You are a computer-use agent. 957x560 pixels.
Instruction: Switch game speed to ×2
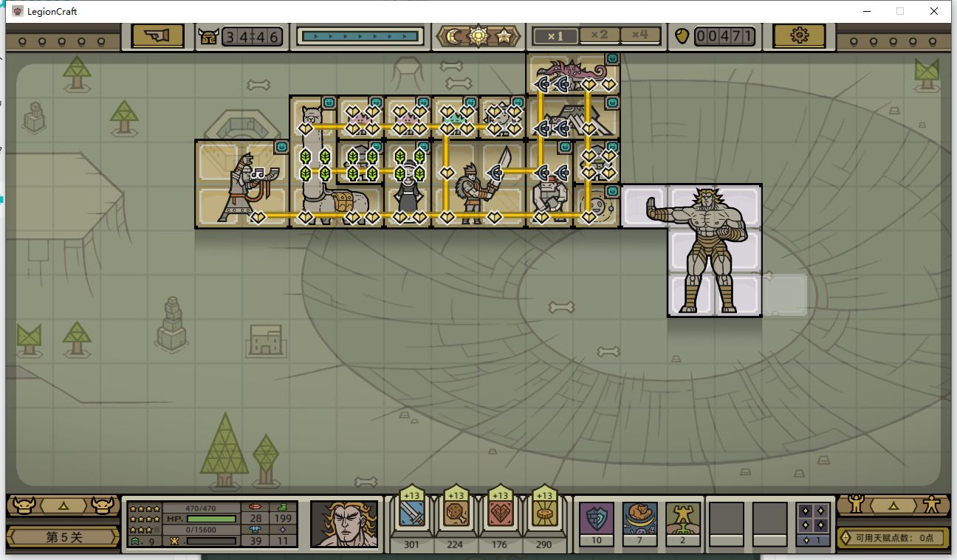click(599, 35)
